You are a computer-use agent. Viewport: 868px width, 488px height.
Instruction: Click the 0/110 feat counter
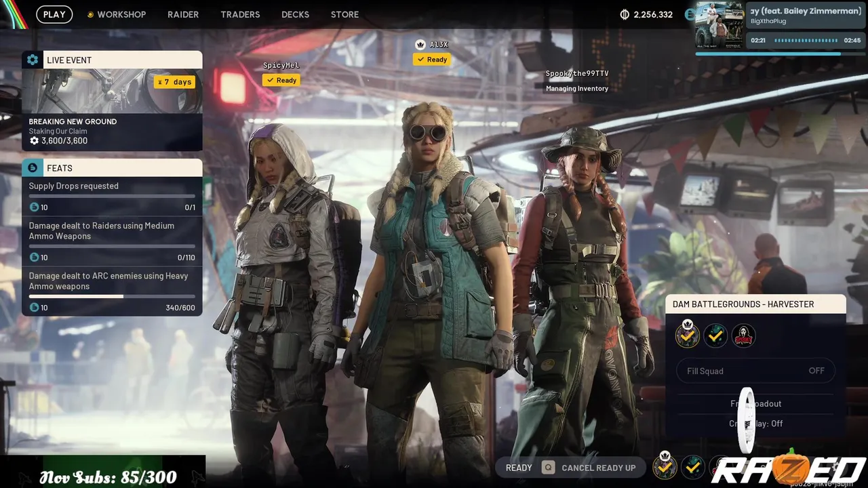click(186, 258)
